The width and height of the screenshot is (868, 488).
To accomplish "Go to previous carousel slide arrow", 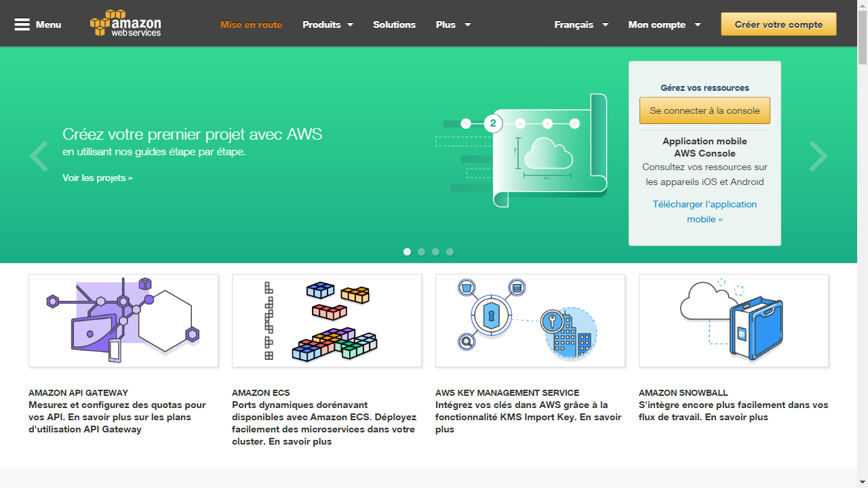I will pos(39,156).
